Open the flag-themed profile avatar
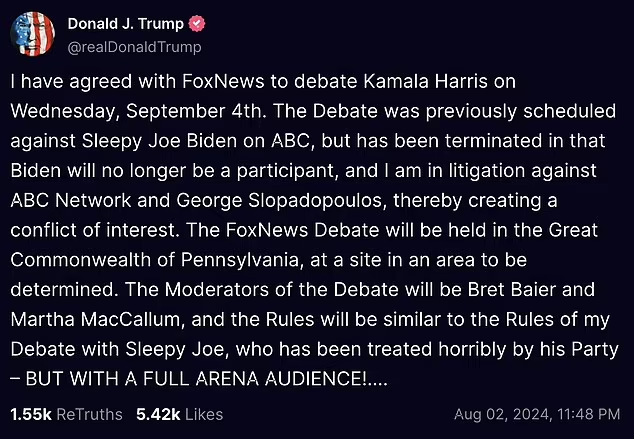Viewport: 634px width, 439px height. 32,34
